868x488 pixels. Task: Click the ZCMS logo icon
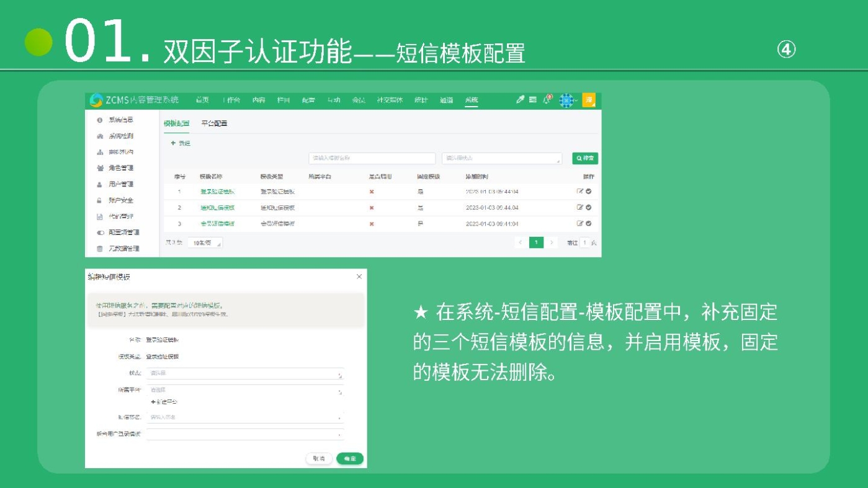pos(96,100)
